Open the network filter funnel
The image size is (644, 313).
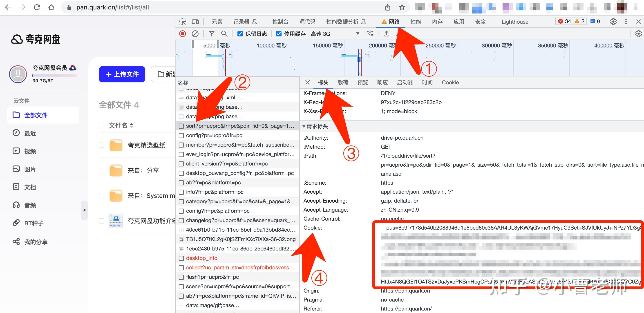pyautogui.click(x=212, y=34)
